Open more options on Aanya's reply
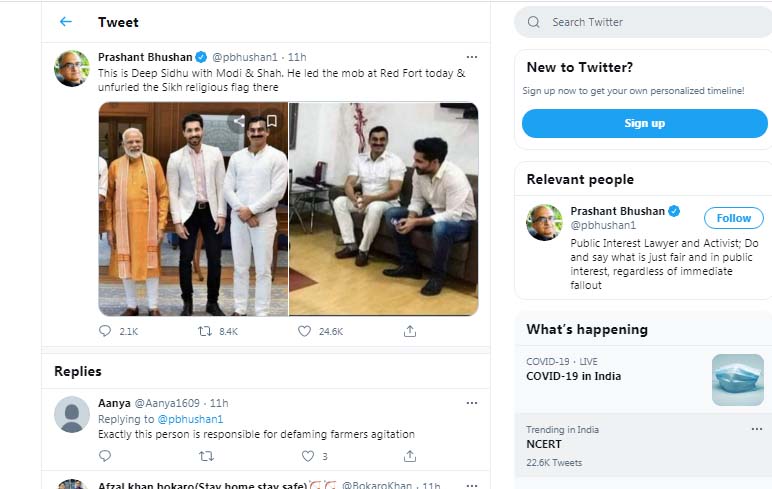Screen dimensions: 772x489 point(472,403)
